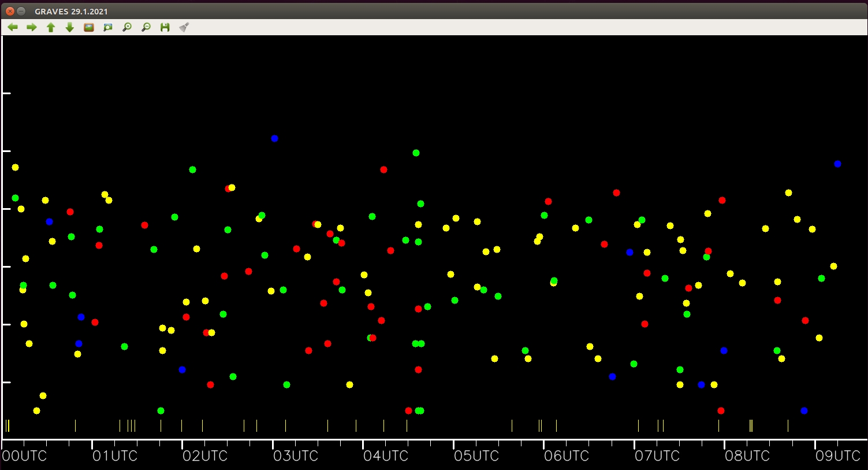Click the 08UTC axis label
This screenshot has width=868, height=470.
coord(747,456)
